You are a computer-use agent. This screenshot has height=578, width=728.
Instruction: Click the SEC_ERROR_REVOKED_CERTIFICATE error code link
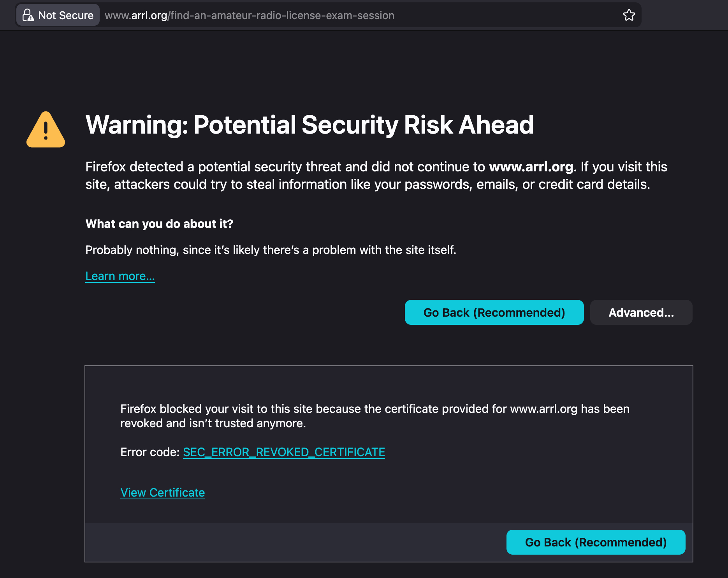point(284,452)
